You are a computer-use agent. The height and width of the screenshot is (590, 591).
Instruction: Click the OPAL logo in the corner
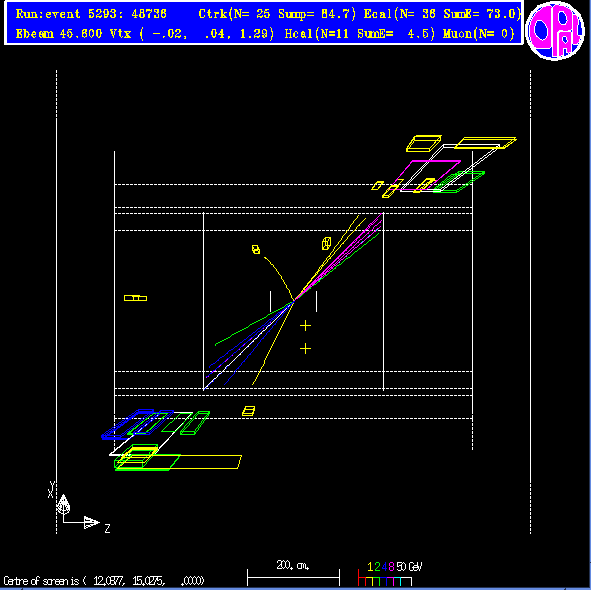point(554,31)
